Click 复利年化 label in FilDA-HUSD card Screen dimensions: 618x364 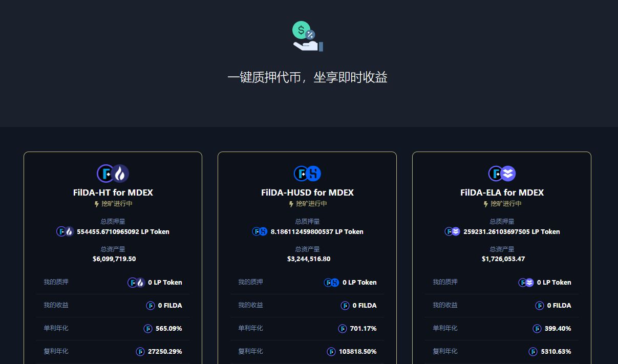[250, 351]
